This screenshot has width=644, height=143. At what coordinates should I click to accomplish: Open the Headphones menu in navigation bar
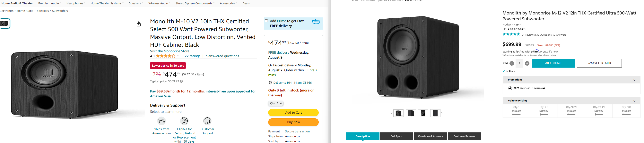(76, 3)
